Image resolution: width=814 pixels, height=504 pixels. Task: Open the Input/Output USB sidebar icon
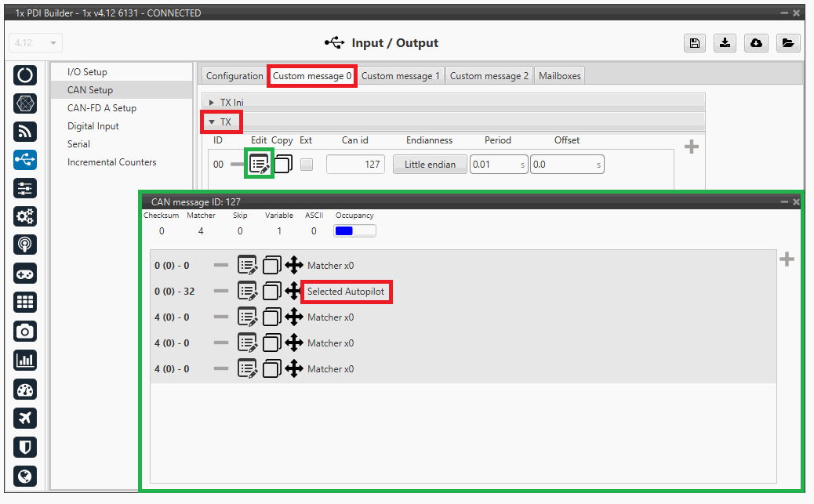(25, 160)
